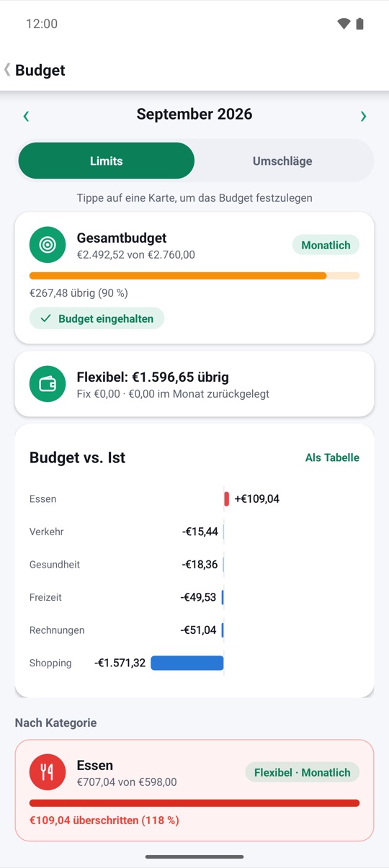
Task: Switch to the Umschläge tab
Action: [x=282, y=161]
